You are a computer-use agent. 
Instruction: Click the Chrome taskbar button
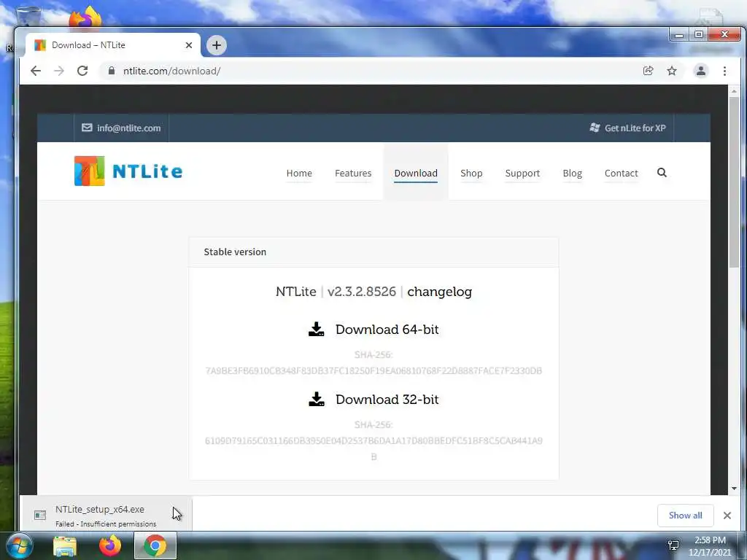pos(155,545)
